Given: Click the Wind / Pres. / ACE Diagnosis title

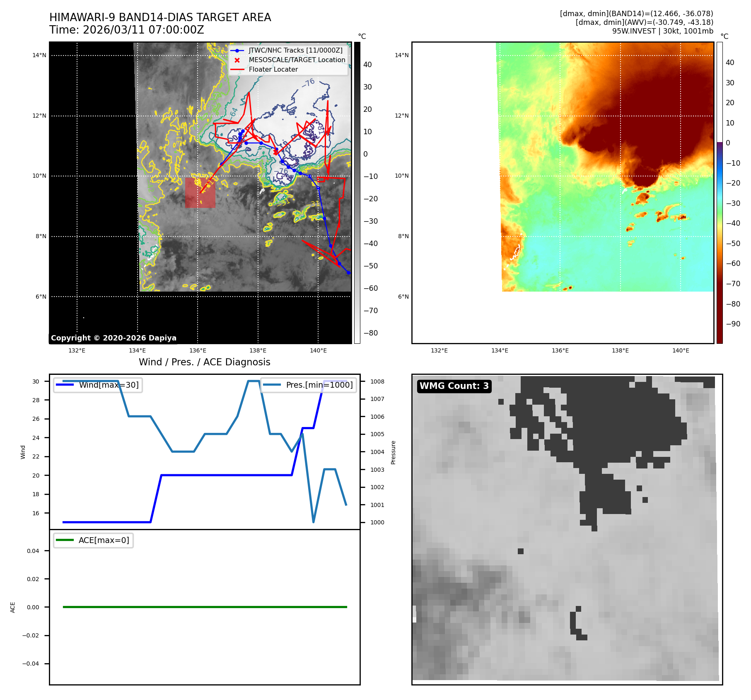Looking at the screenshot, I should pyautogui.click(x=204, y=362).
